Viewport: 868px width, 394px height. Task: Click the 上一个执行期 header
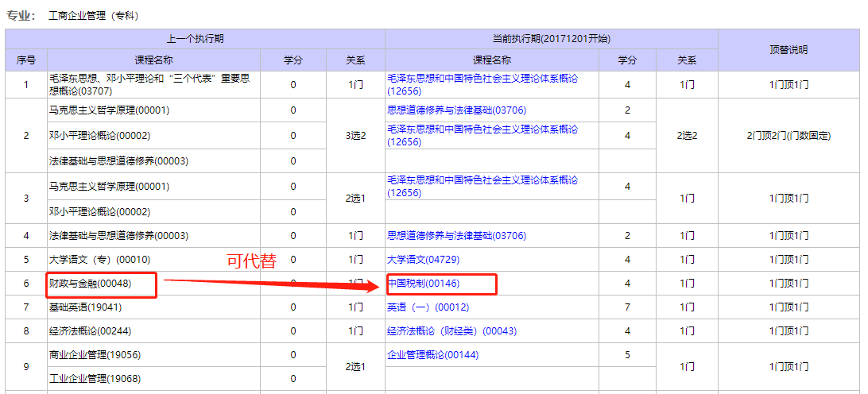click(x=195, y=39)
